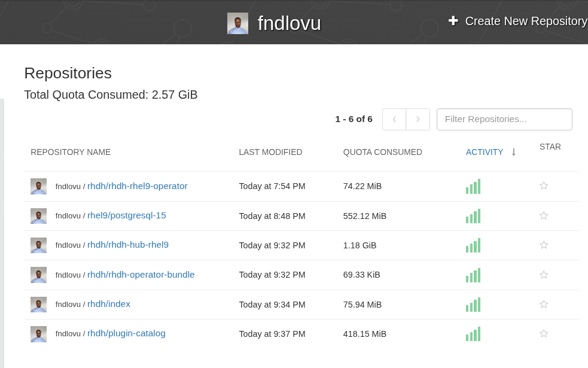Click avatar icon beside rhel9/postgresql-15 row
Image resolution: width=588 pixels, height=368 pixels.
pyautogui.click(x=38, y=216)
